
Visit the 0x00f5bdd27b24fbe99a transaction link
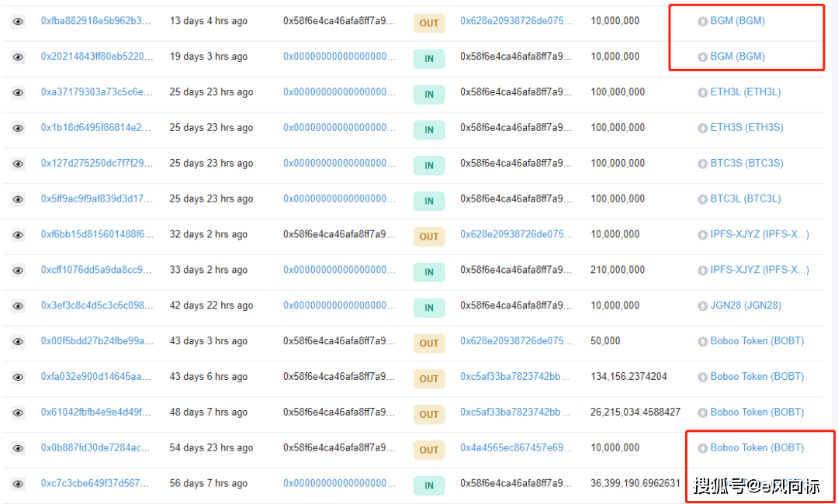point(97,340)
